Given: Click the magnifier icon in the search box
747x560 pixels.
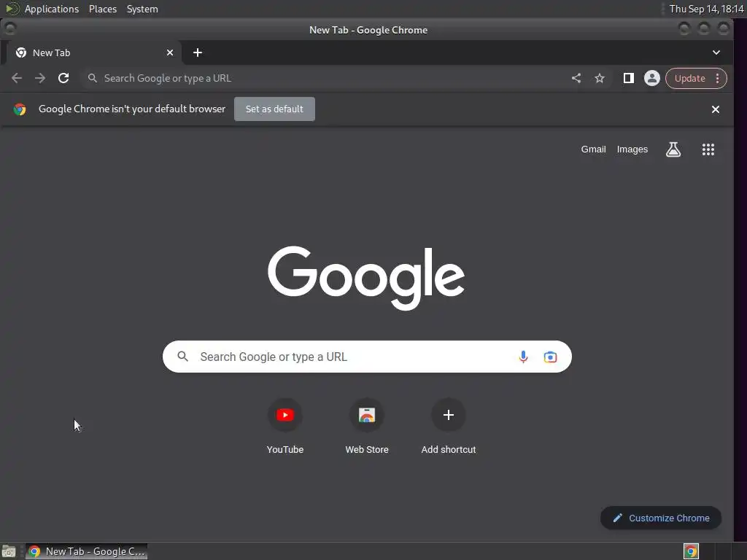Looking at the screenshot, I should pos(182,356).
